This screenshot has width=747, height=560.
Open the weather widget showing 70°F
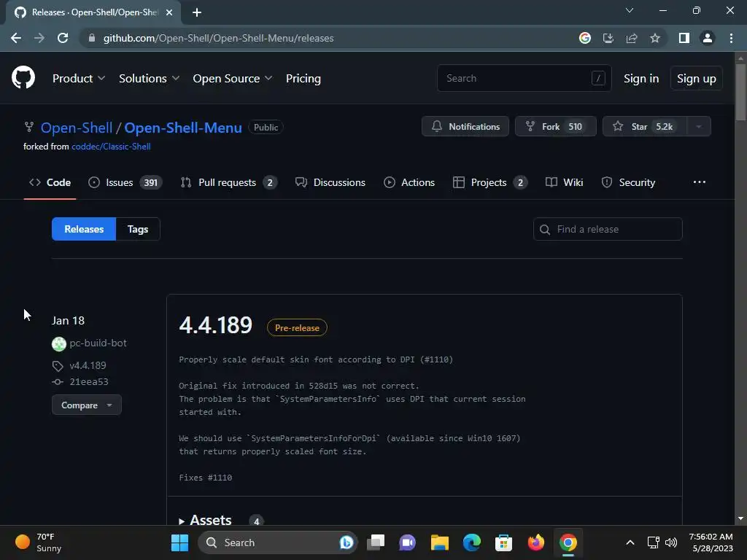(x=38, y=542)
